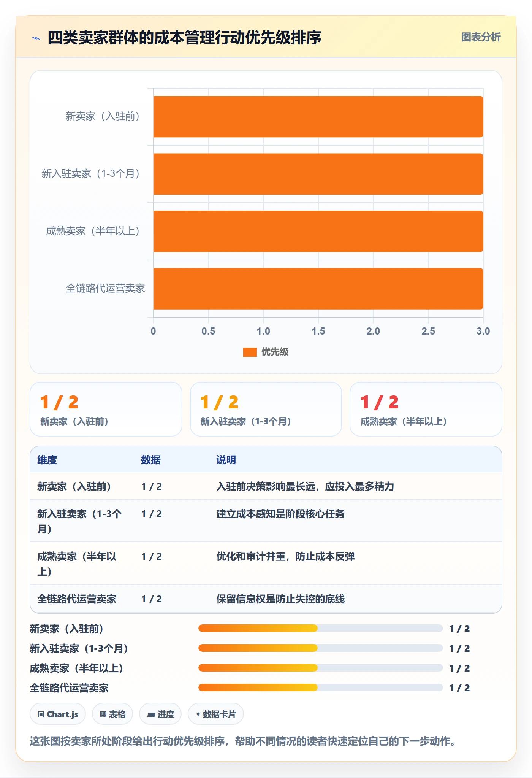Click the 全链路代运营卖家 label on the chart's vertical axis
Image resolution: width=532 pixels, height=778 pixels.
[x=105, y=289]
